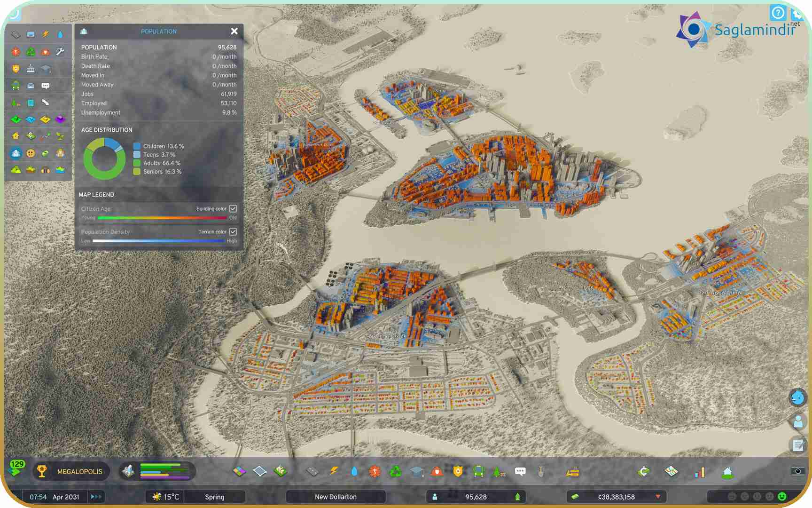Viewport: 812px width, 508px height.
Task: Change the simulation speed arrows
Action: tap(96, 497)
